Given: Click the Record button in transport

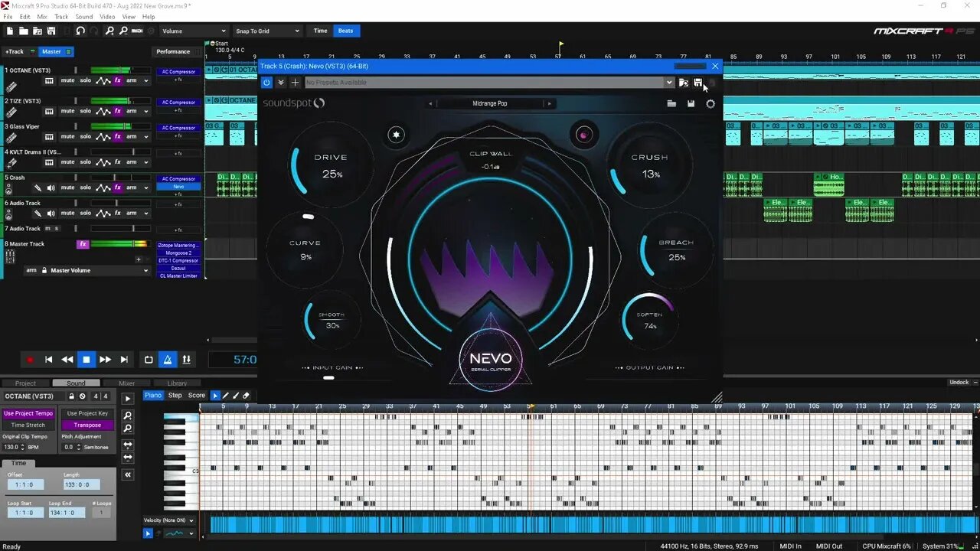Looking at the screenshot, I should [x=30, y=360].
